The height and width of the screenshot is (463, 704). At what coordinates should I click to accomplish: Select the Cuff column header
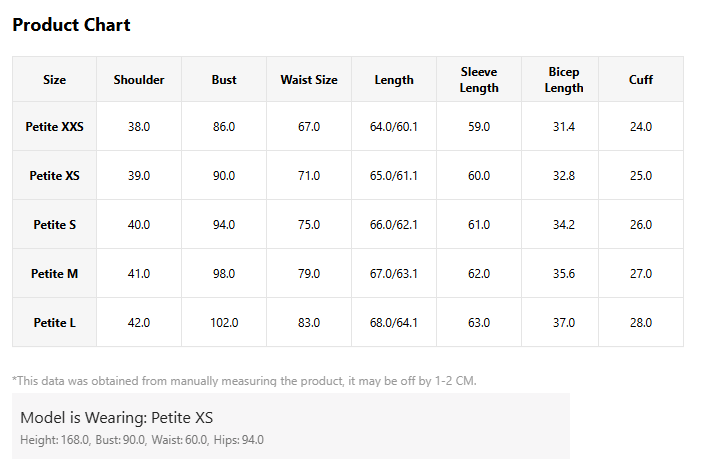pyautogui.click(x=641, y=79)
